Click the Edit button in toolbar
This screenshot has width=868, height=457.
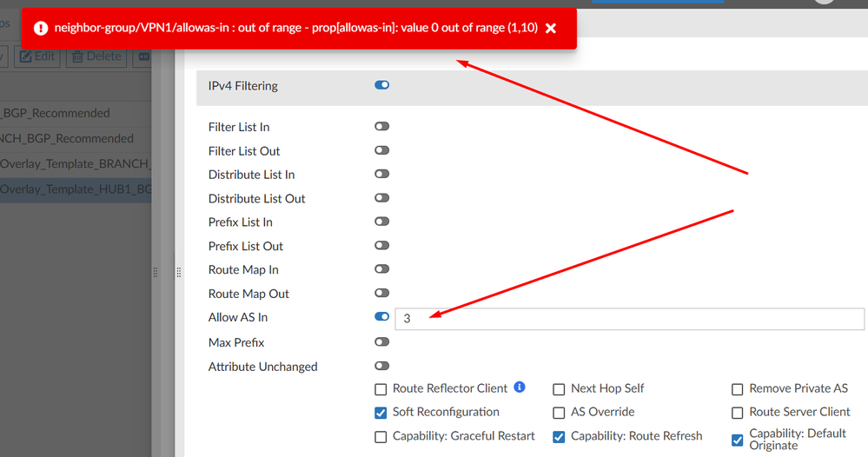pos(36,56)
